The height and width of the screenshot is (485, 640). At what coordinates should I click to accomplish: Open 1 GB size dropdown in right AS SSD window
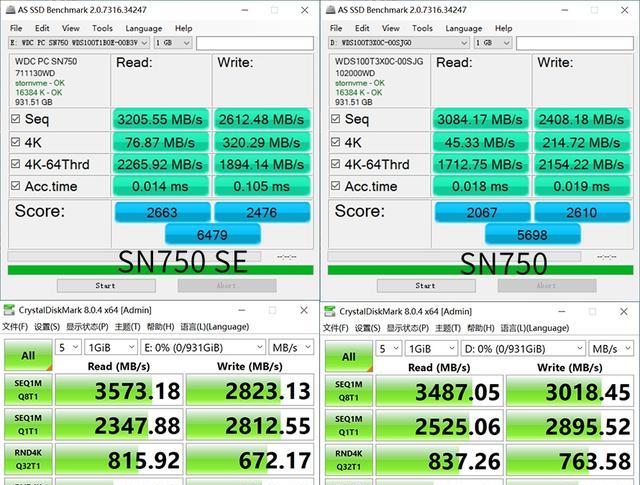click(x=493, y=42)
